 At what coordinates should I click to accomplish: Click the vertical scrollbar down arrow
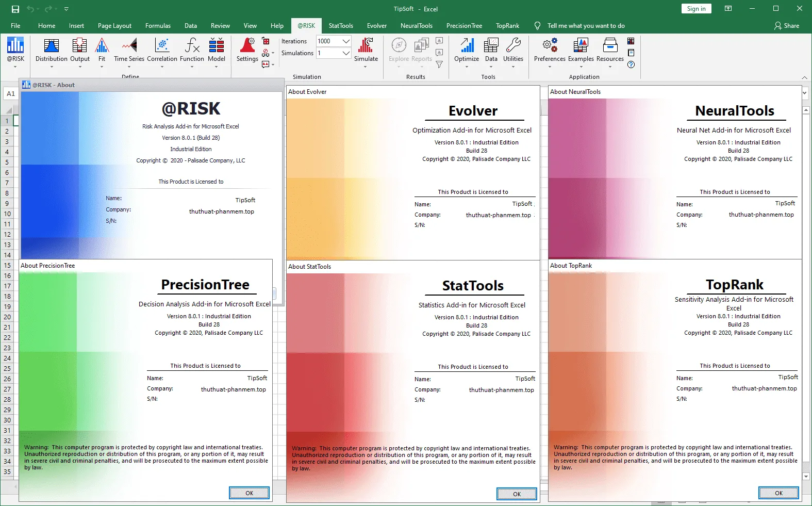point(806,477)
